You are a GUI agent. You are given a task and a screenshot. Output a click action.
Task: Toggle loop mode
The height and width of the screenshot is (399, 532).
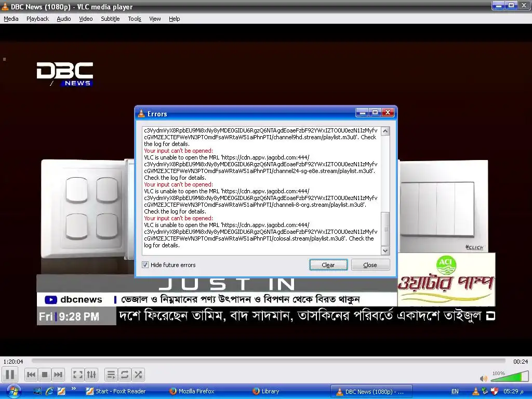pyautogui.click(x=125, y=375)
